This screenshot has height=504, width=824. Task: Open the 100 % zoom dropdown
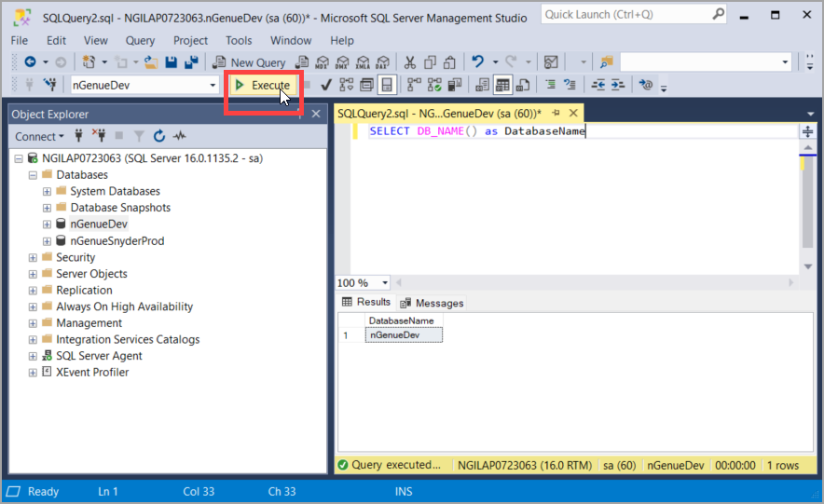[x=385, y=283]
